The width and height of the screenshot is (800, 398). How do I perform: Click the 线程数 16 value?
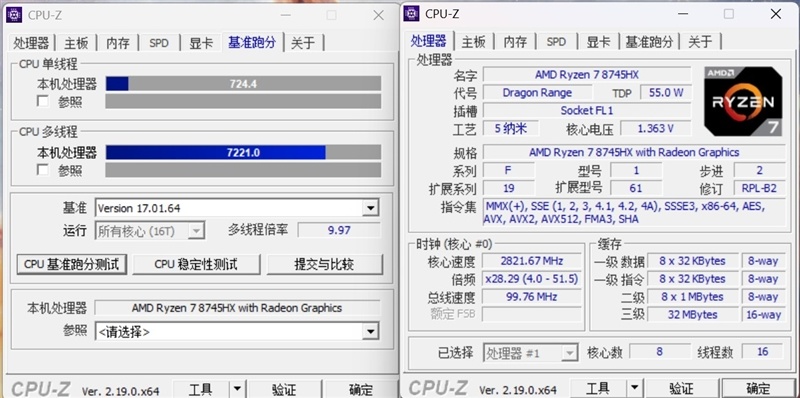click(x=763, y=351)
